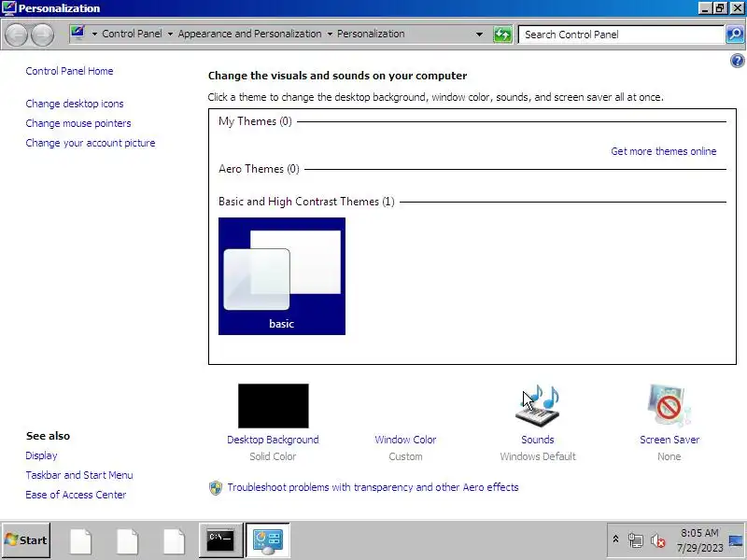Expand dropdown arrow before Control Panel breadcrumb
The height and width of the screenshot is (560, 747).
[94, 35]
